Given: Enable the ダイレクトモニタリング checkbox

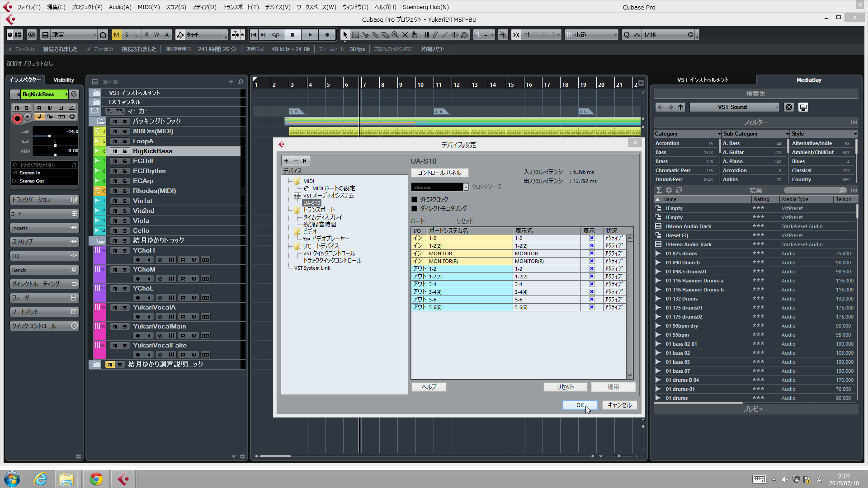Looking at the screenshot, I should tap(414, 208).
